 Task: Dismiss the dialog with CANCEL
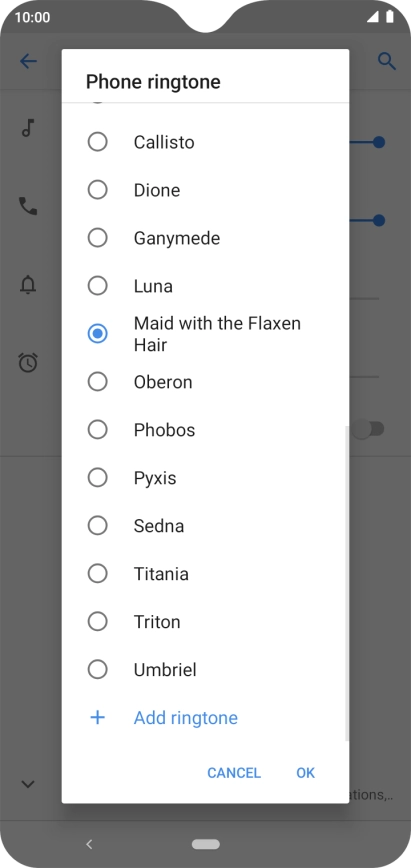[x=234, y=773]
